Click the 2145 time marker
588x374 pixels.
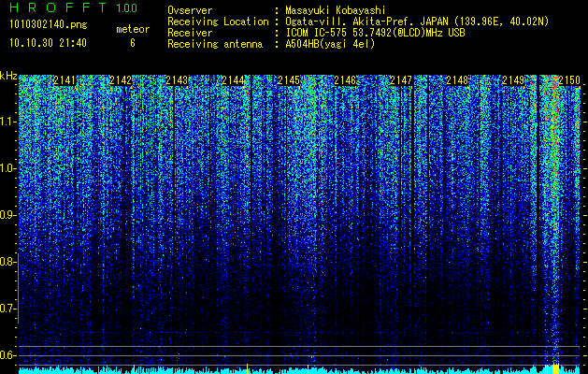(x=289, y=80)
